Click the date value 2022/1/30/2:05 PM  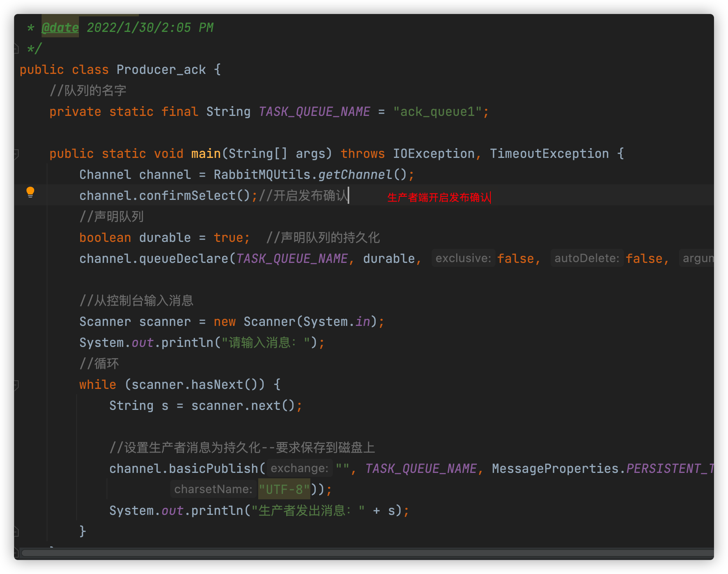click(150, 28)
